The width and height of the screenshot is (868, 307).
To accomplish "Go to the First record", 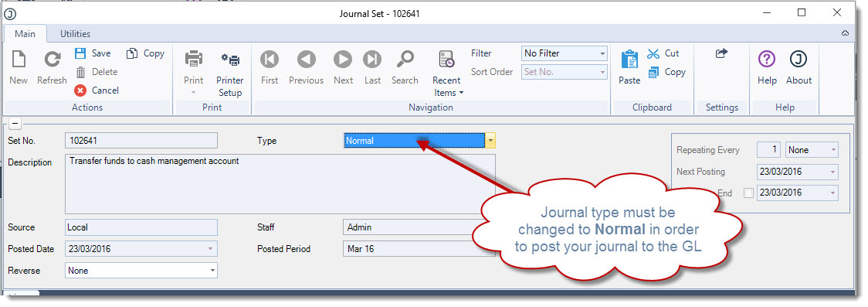I will 270,67.
